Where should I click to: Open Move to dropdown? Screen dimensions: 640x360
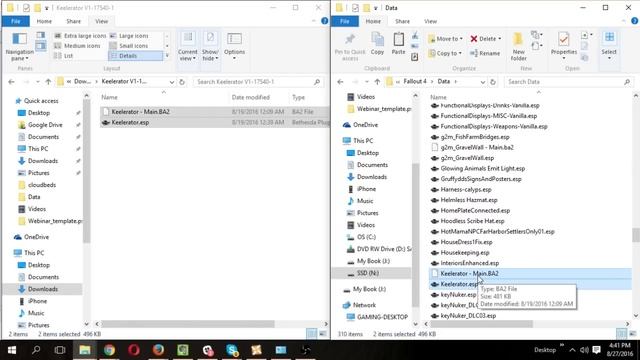445,39
